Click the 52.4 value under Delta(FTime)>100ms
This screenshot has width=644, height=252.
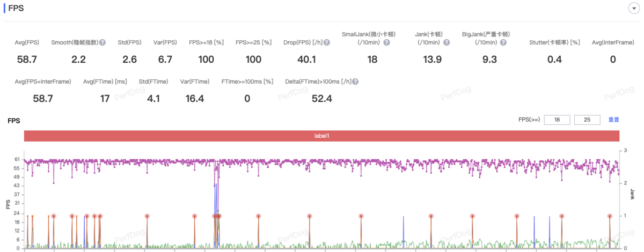pyautogui.click(x=322, y=99)
